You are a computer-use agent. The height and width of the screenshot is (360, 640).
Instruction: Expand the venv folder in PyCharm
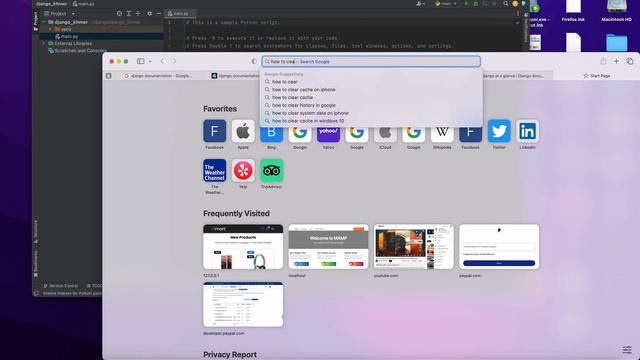tap(50, 29)
